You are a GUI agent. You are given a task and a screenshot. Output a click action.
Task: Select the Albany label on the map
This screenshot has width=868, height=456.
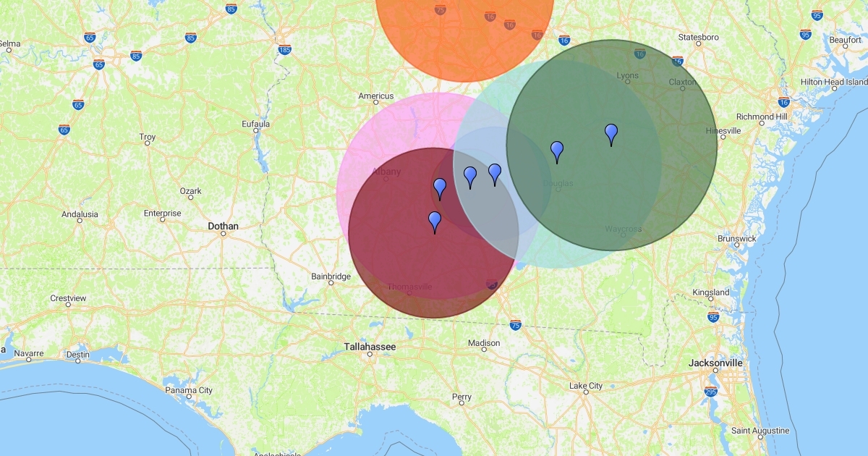click(386, 172)
